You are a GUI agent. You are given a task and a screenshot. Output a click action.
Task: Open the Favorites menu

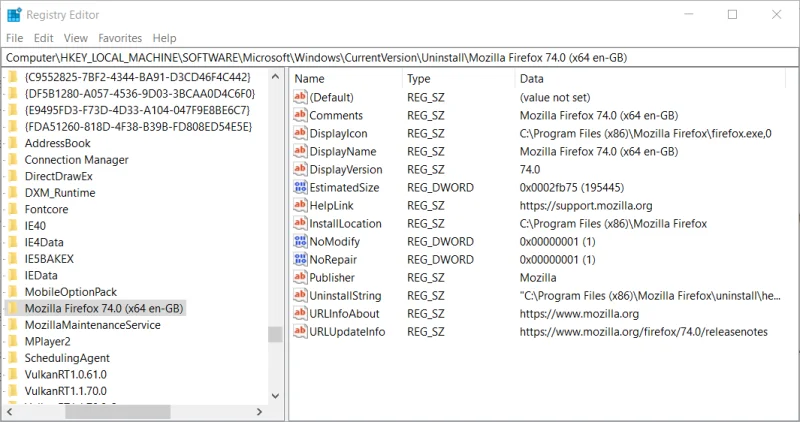click(120, 38)
